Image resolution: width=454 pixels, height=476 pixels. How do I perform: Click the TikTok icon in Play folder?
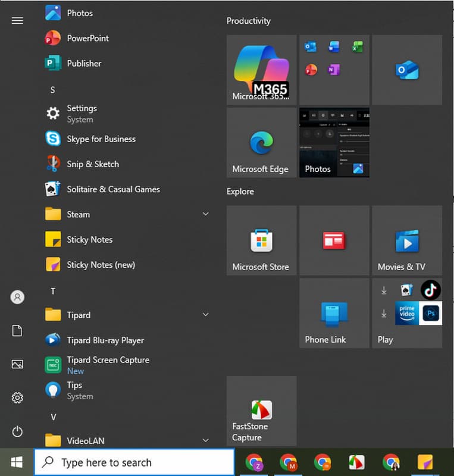pyautogui.click(x=431, y=290)
